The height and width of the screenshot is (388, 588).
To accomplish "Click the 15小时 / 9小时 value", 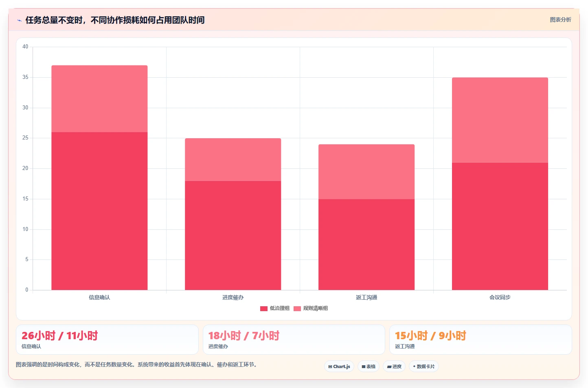I will click(x=430, y=336).
